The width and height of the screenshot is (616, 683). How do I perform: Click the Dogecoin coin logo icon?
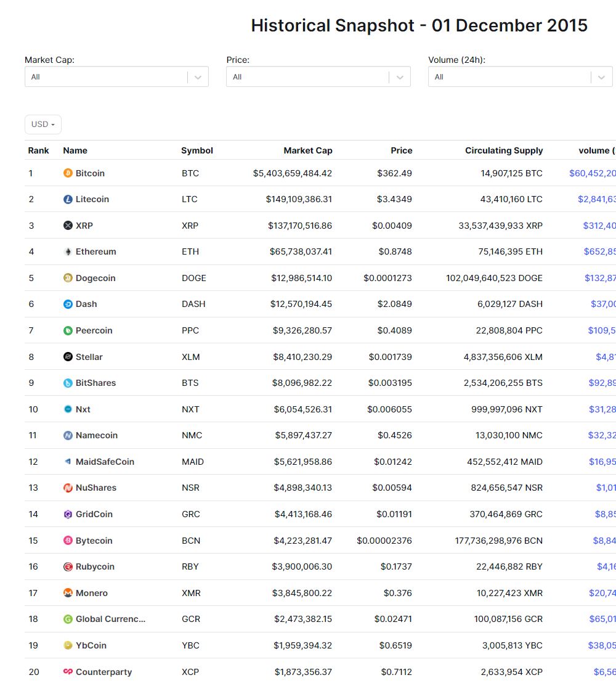(68, 278)
